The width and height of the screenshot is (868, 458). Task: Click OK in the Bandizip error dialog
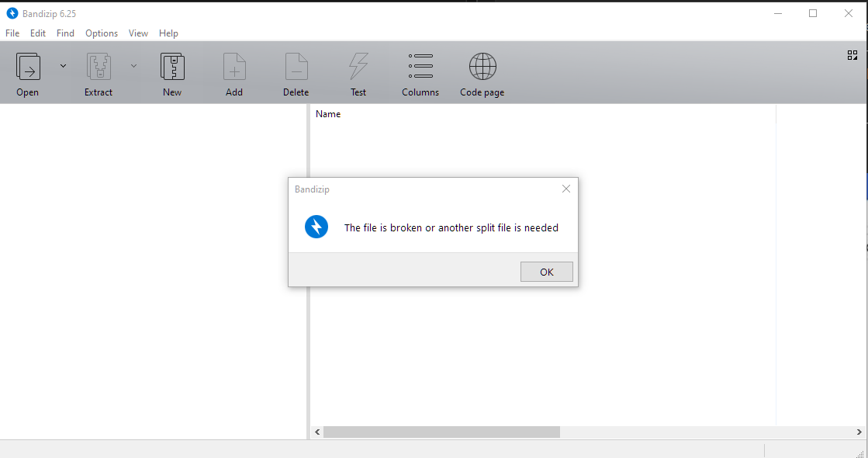point(546,272)
